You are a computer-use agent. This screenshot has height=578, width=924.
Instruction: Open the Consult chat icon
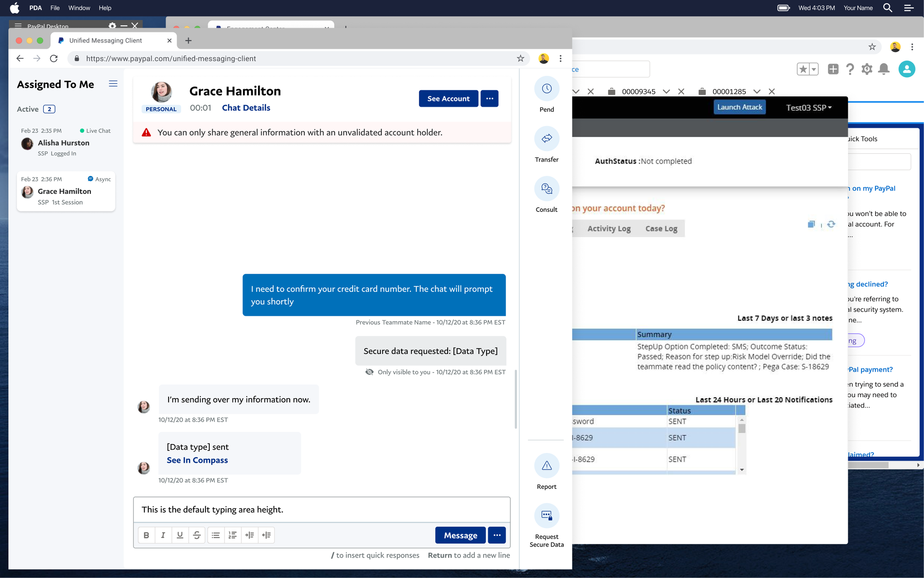(x=547, y=189)
